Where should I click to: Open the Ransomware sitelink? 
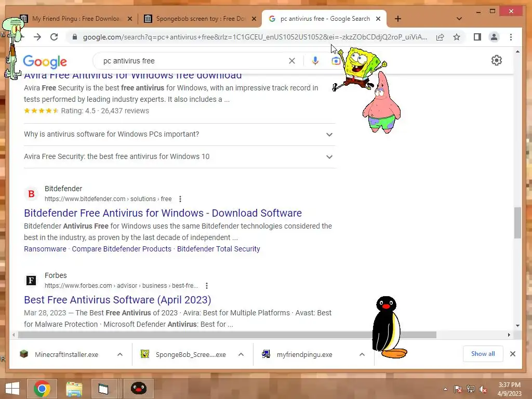point(45,249)
